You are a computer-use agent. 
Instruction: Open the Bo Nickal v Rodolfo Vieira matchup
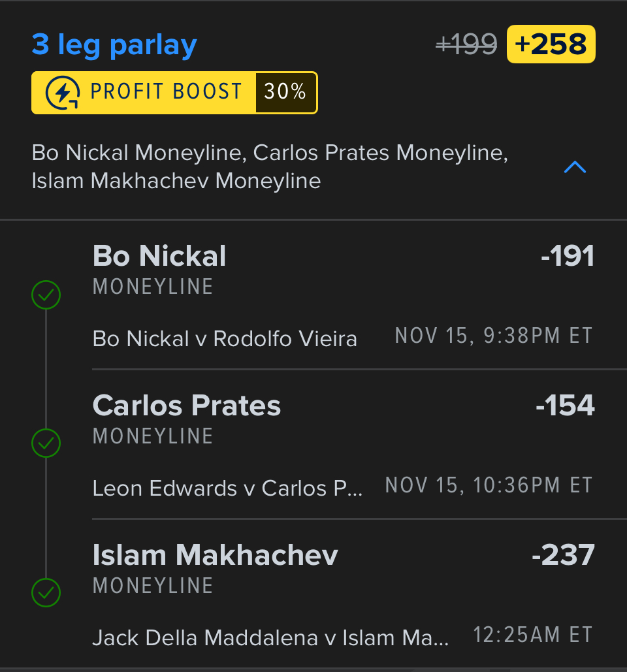(225, 339)
